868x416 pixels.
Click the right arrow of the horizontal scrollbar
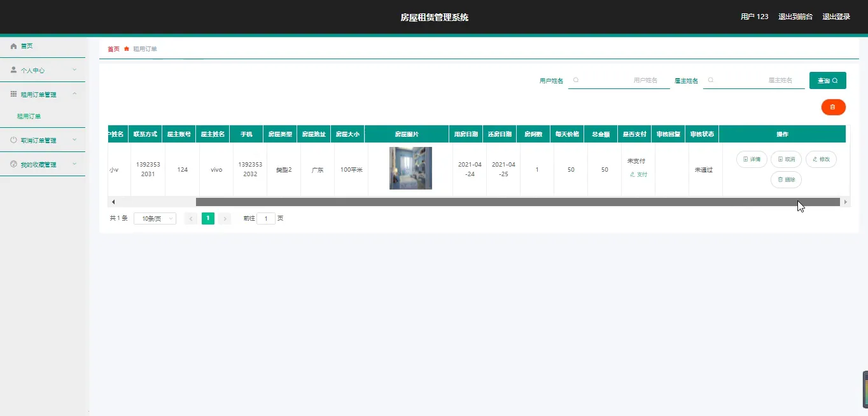pos(845,202)
